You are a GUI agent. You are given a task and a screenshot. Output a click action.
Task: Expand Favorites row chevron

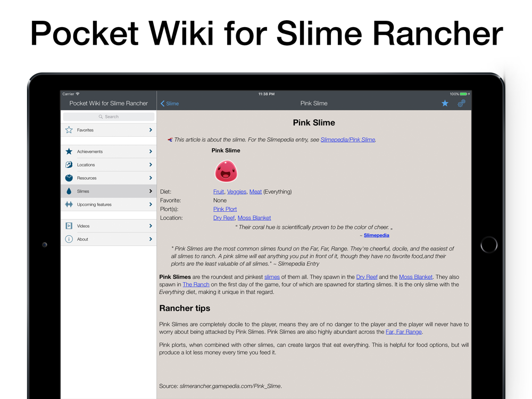(x=151, y=130)
